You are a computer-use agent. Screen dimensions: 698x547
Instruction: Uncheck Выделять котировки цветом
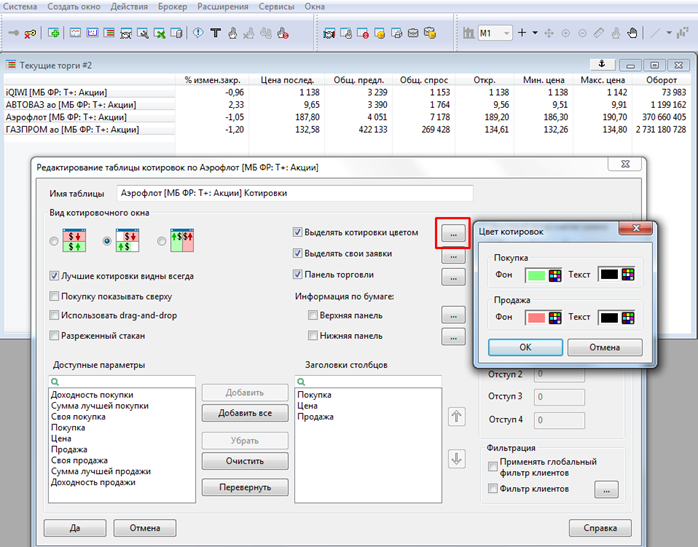coord(298,232)
